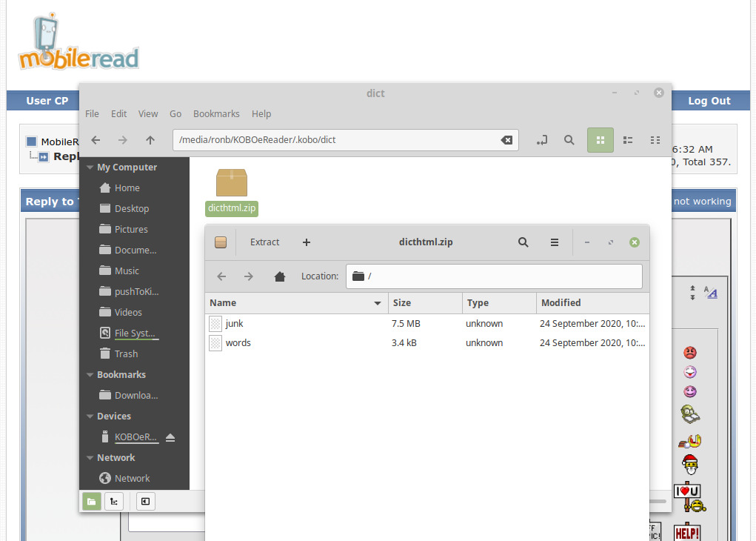Open the File menu

pos(92,114)
